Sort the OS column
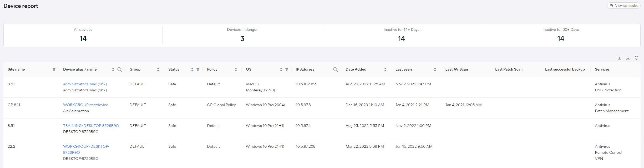644x168 pixels. 281,69
